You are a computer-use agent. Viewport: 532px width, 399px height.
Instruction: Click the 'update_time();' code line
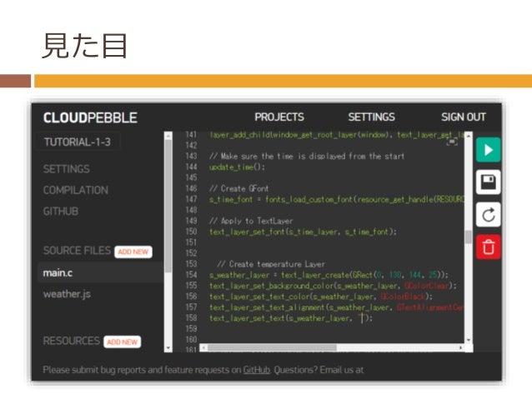[237, 167]
